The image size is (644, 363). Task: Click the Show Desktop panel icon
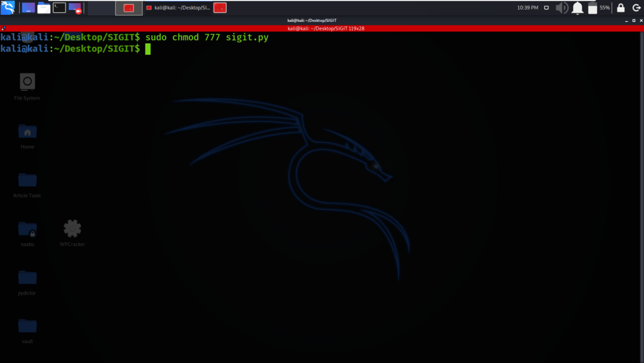tap(28, 8)
